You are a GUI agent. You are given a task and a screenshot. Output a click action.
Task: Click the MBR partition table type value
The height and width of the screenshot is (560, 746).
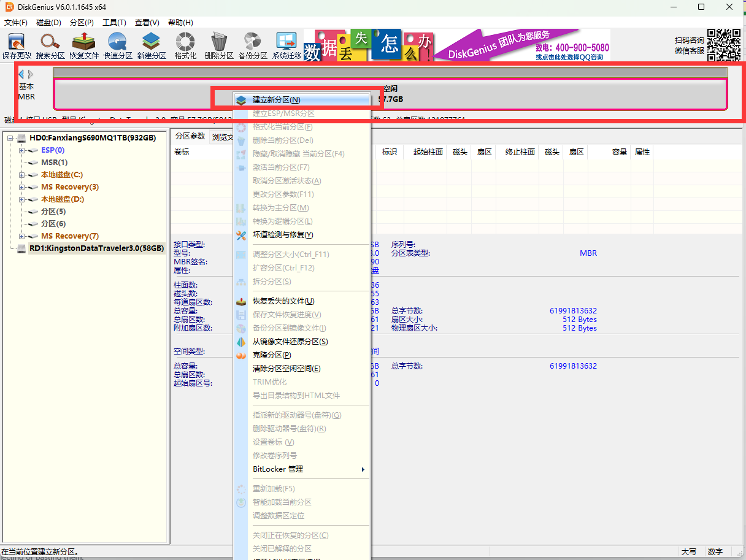[x=588, y=253]
